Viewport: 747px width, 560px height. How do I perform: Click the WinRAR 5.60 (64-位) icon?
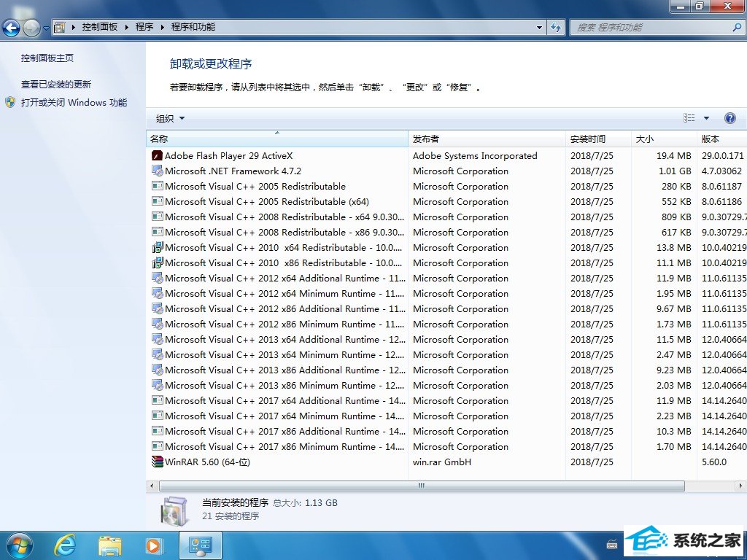[x=158, y=462]
